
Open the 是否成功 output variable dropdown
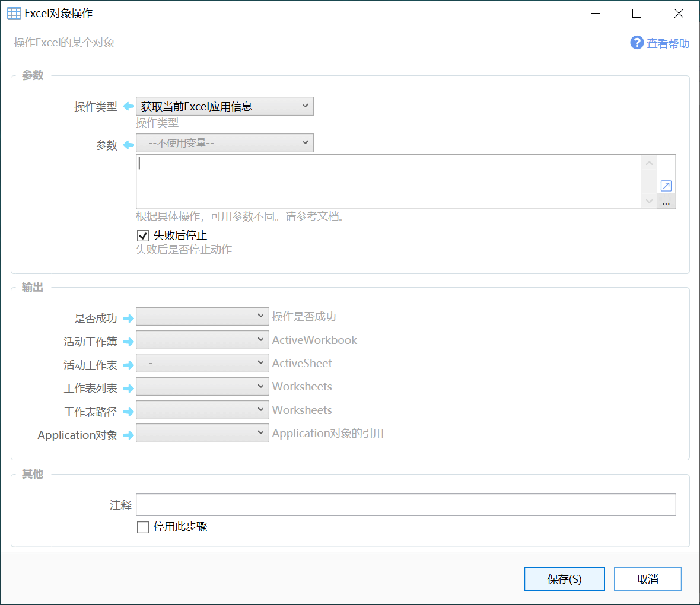click(202, 317)
